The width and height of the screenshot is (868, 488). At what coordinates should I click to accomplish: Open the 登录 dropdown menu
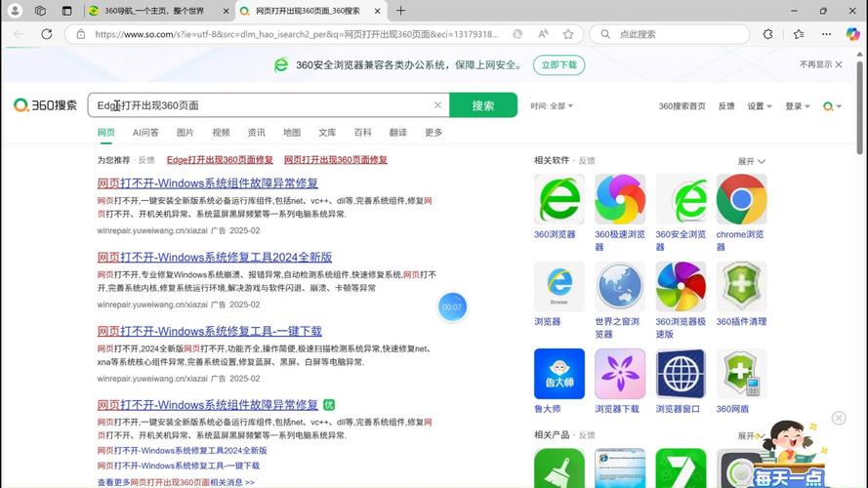tap(797, 105)
